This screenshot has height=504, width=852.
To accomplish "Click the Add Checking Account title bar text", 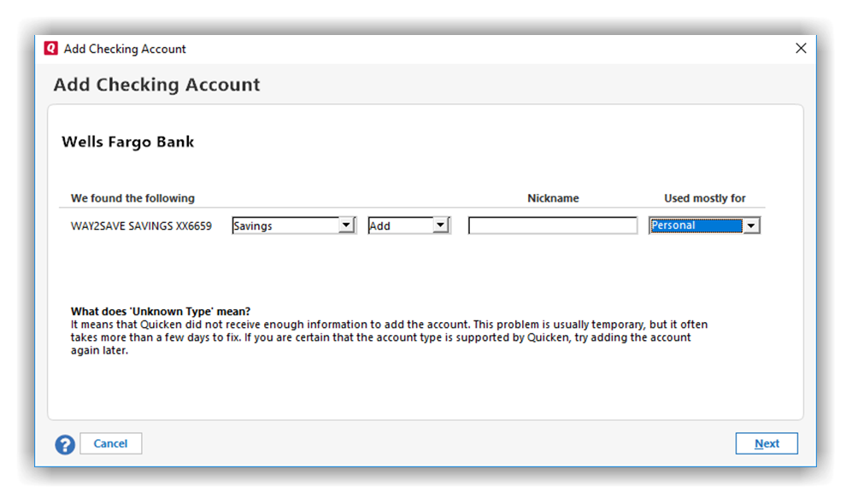I will 125,49.
